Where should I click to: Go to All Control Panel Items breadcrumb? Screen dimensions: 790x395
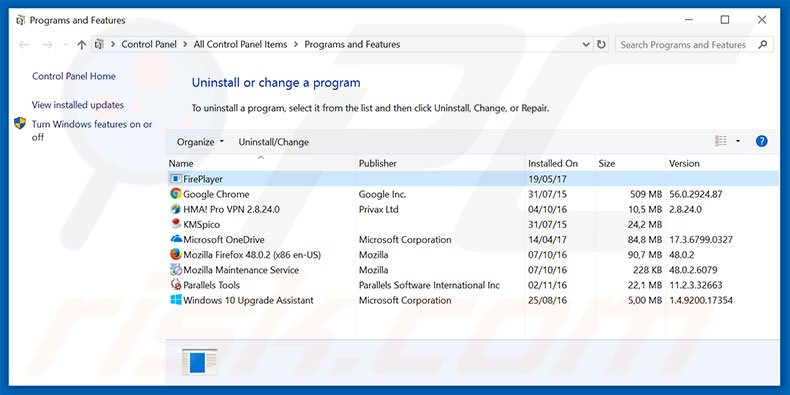tap(240, 44)
